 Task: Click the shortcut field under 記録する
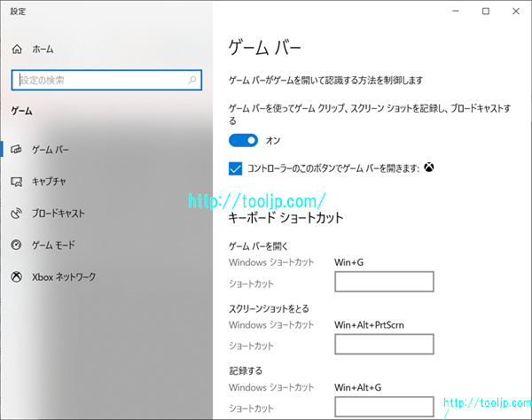point(384,407)
